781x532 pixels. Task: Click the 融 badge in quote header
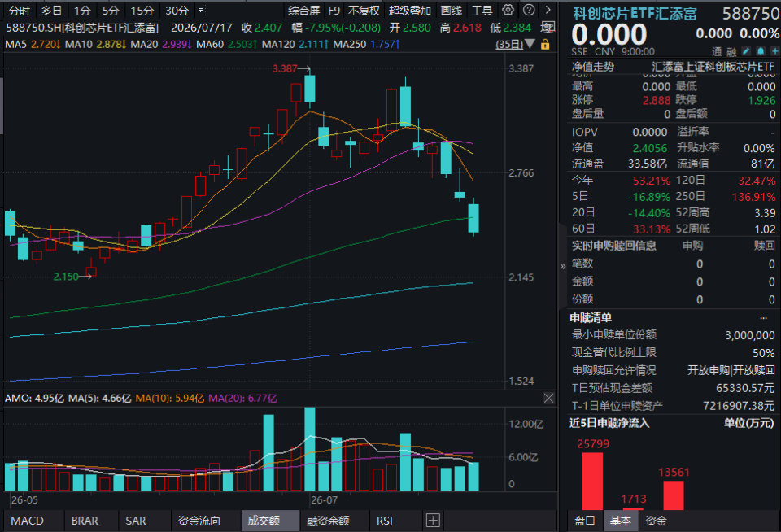[731, 52]
